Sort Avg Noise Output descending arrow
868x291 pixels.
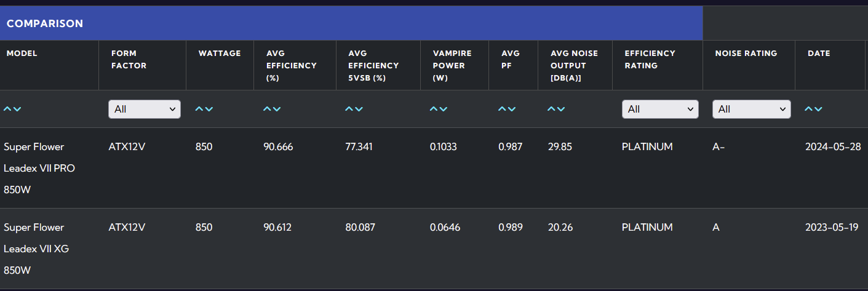pos(561,109)
